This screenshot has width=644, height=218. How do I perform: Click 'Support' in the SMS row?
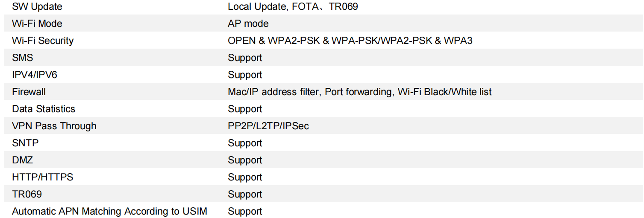(245, 58)
